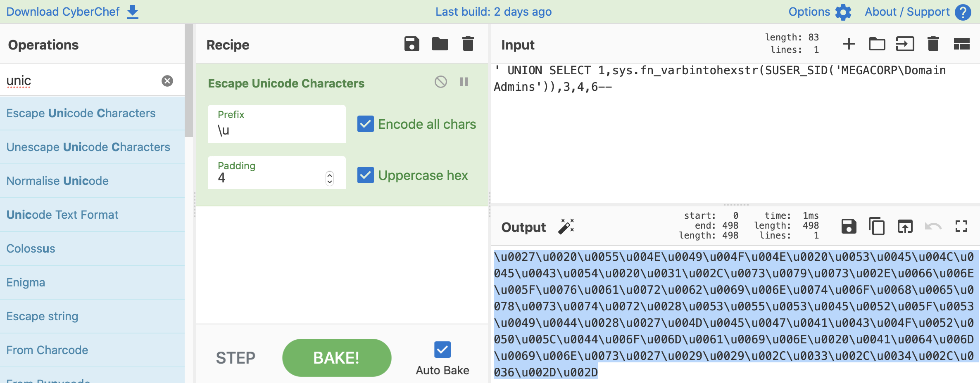Disable the Auto Bake checkbox
This screenshot has width=980, height=383.
442,350
